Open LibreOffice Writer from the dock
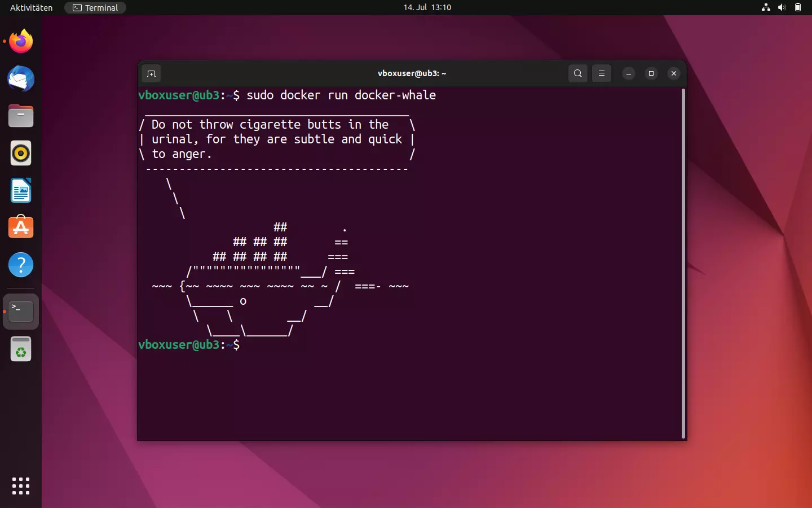 pos(20,190)
